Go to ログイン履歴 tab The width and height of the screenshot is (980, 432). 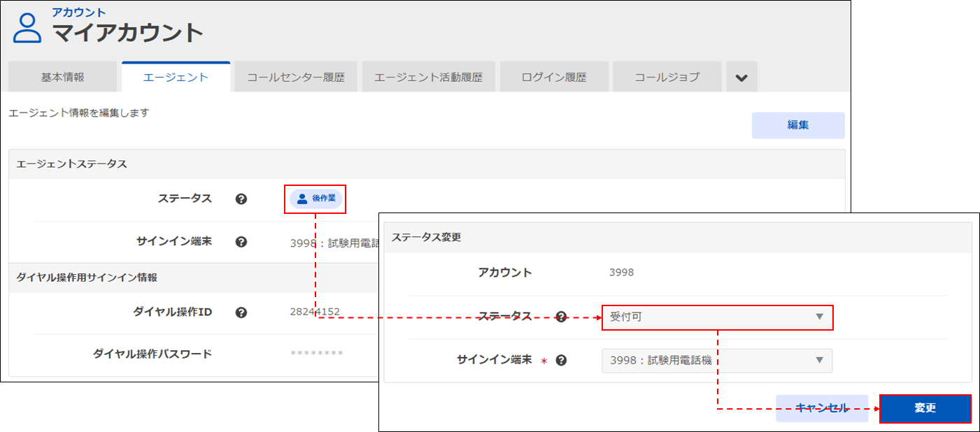click(554, 77)
